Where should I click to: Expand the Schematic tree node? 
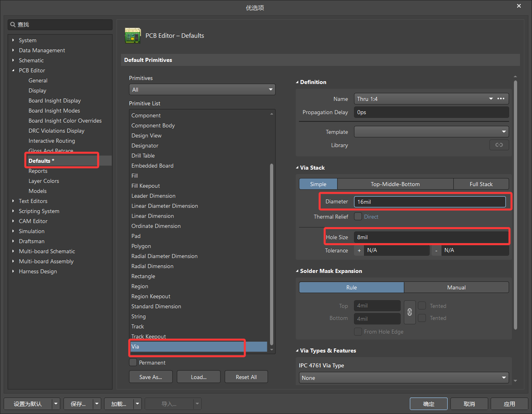(x=13, y=60)
